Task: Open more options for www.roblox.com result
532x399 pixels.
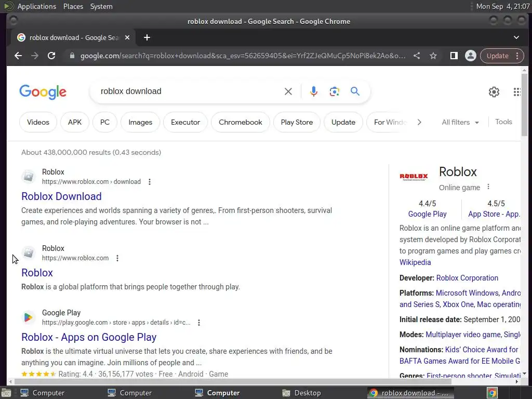Action: pyautogui.click(x=117, y=258)
